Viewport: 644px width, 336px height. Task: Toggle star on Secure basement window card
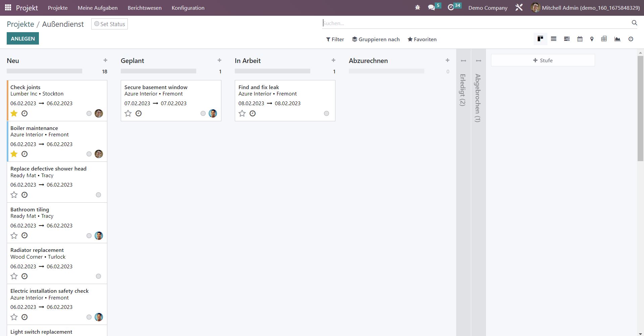(128, 114)
